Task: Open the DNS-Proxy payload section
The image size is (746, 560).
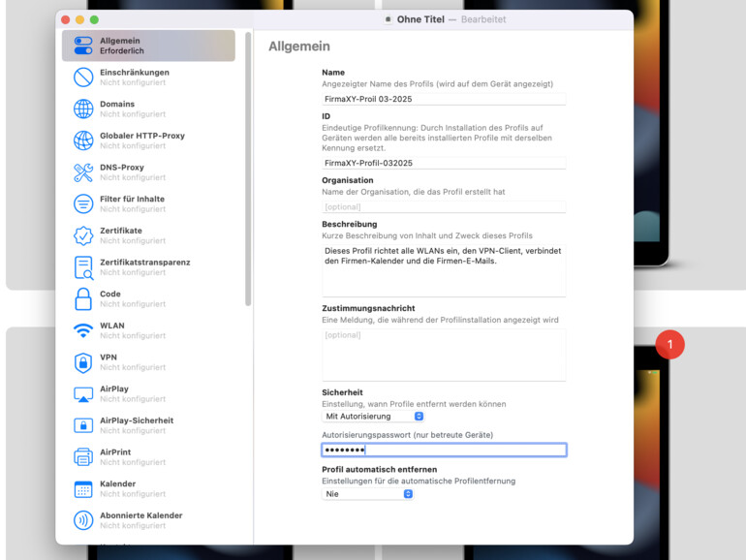Action: [148, 172]
